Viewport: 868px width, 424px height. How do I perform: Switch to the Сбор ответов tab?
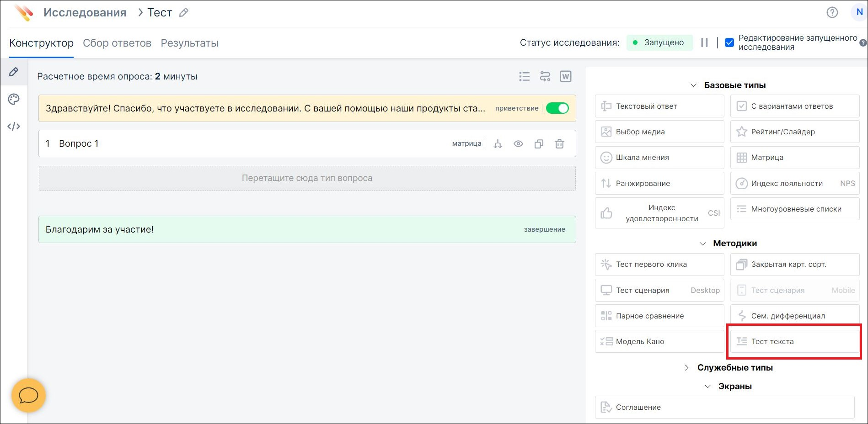pyautogui.click(x=117, y=43)
